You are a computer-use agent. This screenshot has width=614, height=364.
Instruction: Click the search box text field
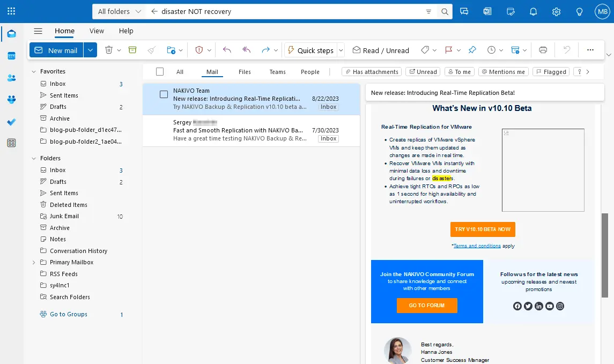(292, 12)
